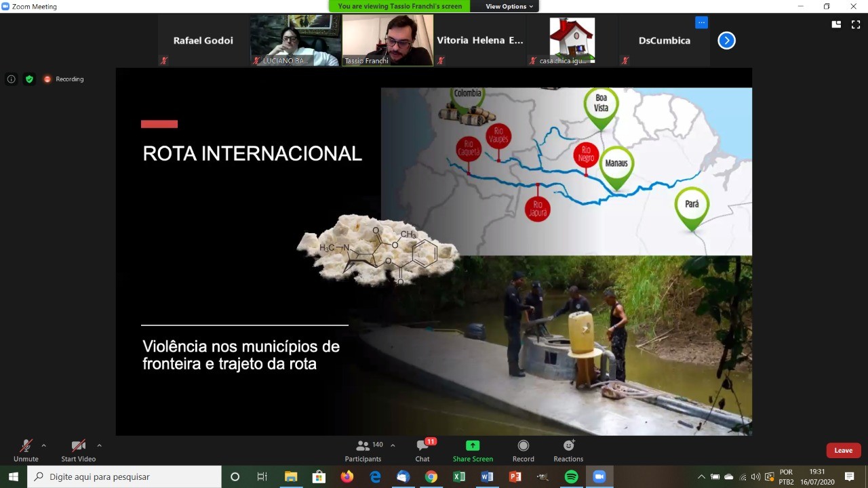Enter full screen mode icon

856,24
